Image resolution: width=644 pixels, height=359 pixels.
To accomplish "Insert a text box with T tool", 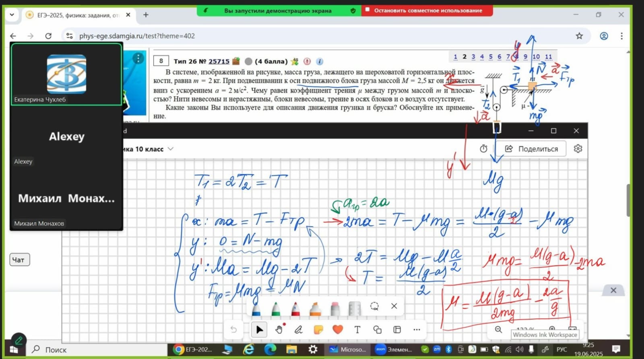I will 357,330.
